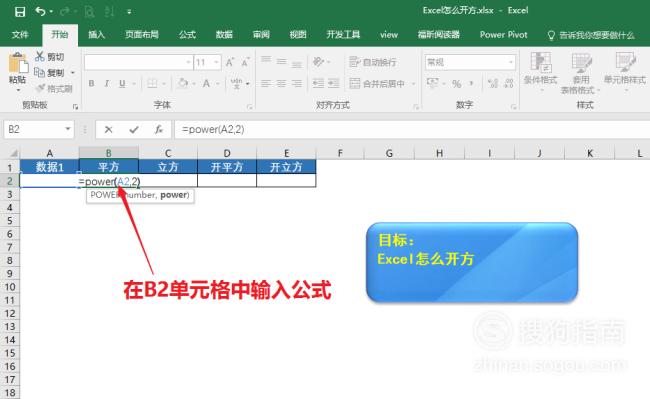
Task: Toggle Bold formatting
Action: point(91,84)
